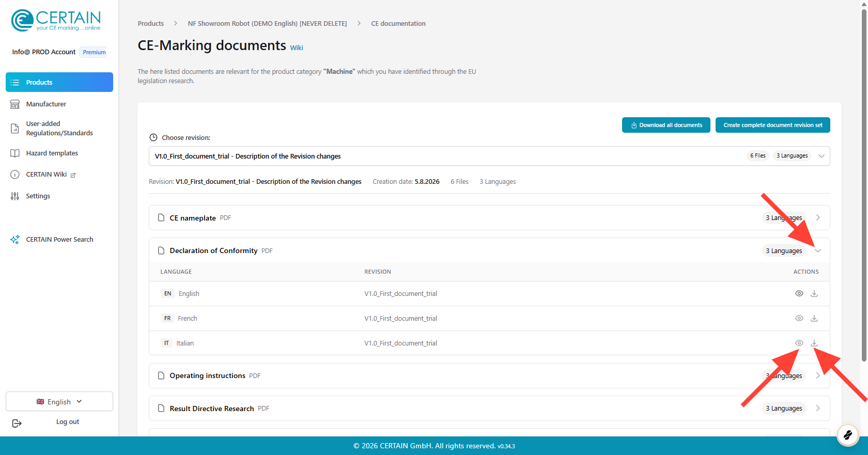Viewport: 868px width, 455px height.
Task: Click the log out door icon
Action: click(x=17, y=423)
